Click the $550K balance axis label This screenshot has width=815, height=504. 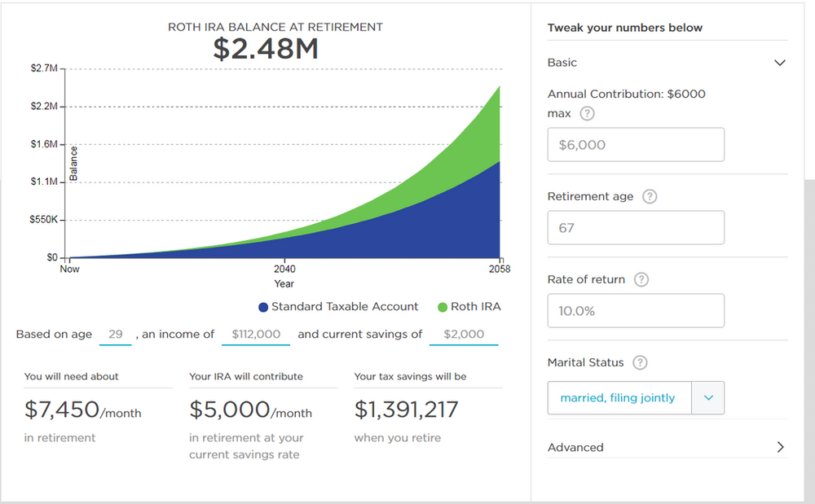tap(44, 220)
